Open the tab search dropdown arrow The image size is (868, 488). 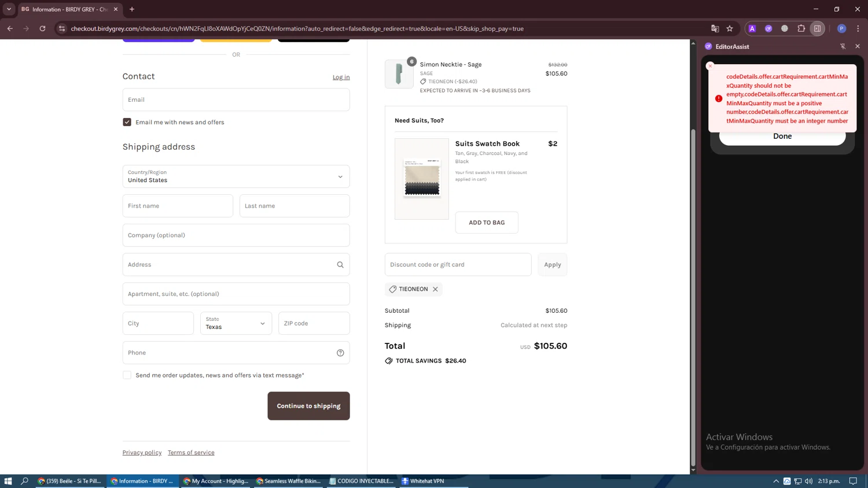9,9
